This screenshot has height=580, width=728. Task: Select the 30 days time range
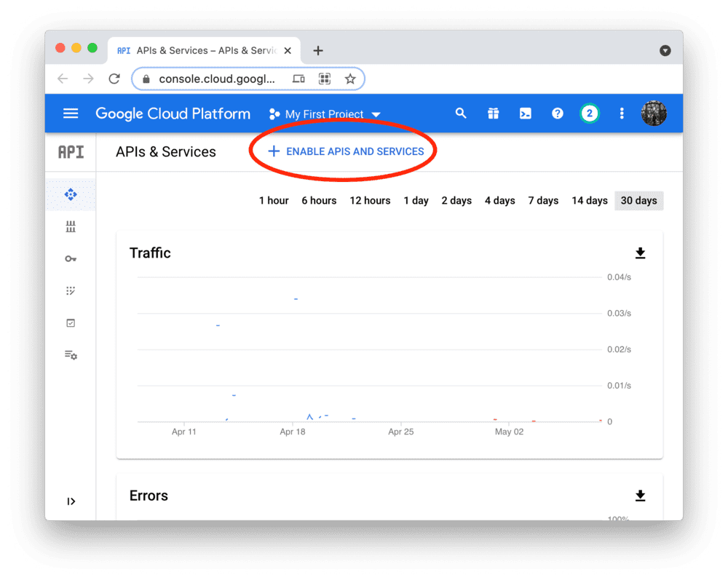pos(639,200)
